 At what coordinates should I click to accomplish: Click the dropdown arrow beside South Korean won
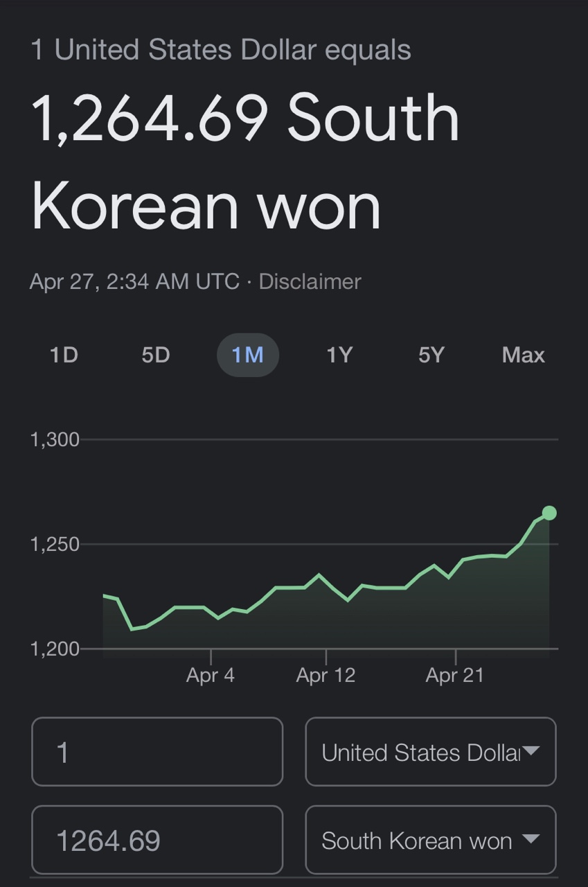click(531, 839)
